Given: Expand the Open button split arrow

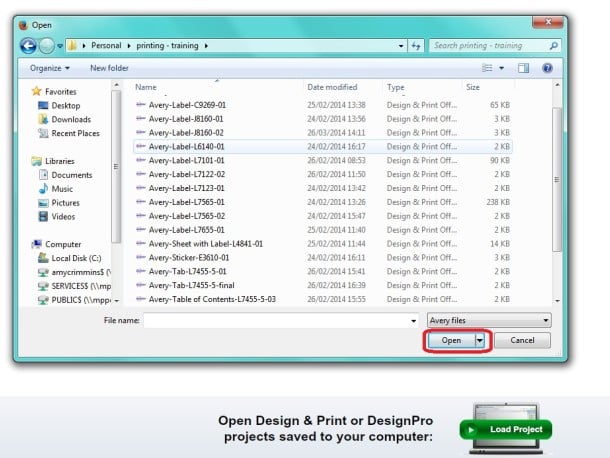Looking at the screenshot, I should click(480, 340).
